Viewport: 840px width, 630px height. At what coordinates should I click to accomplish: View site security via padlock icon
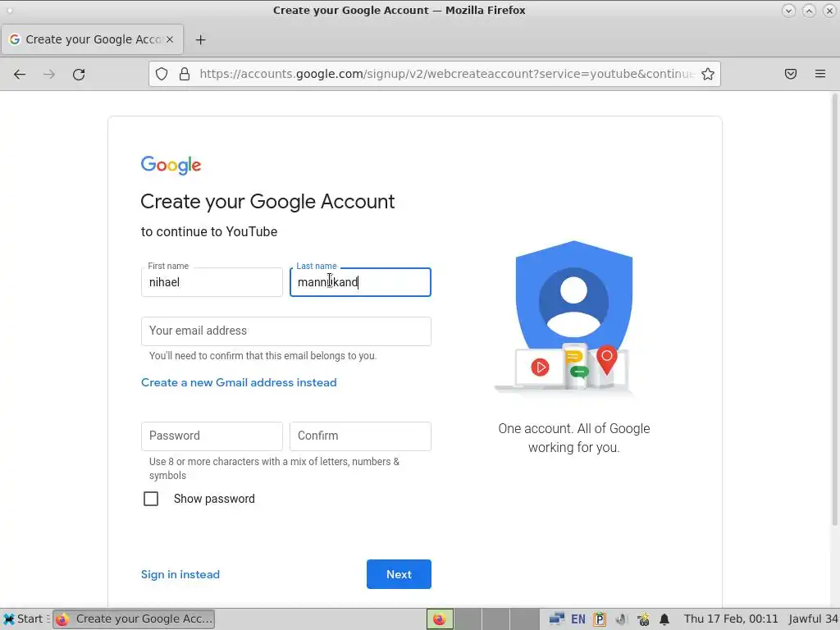(x=185, y=74)
